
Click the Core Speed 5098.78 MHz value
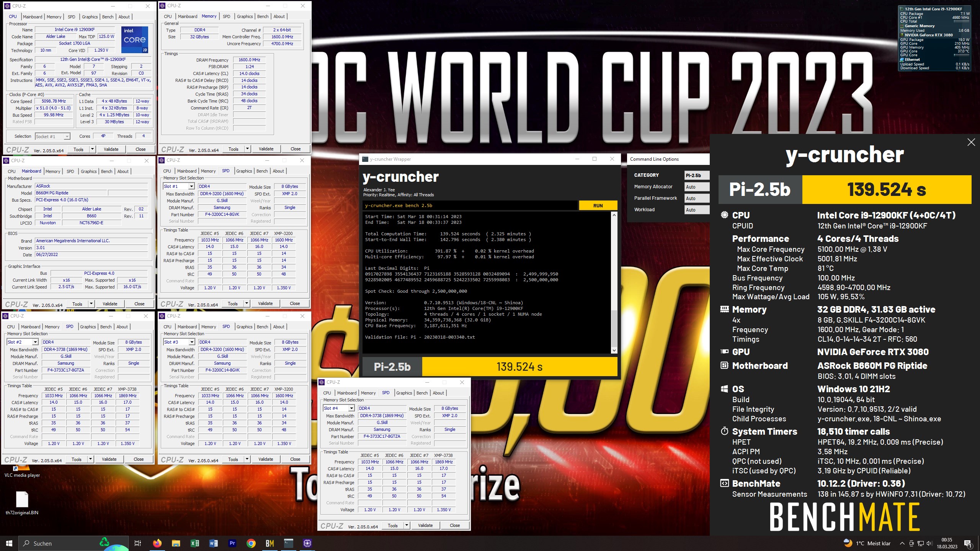click(54, 101)
